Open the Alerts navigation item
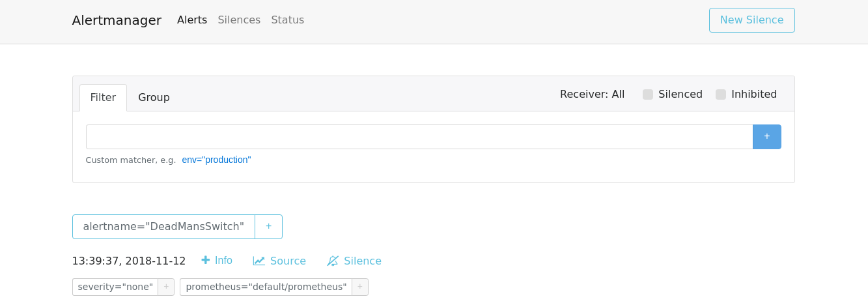Viewport: 868px width, 303px height. pos(192,20)
